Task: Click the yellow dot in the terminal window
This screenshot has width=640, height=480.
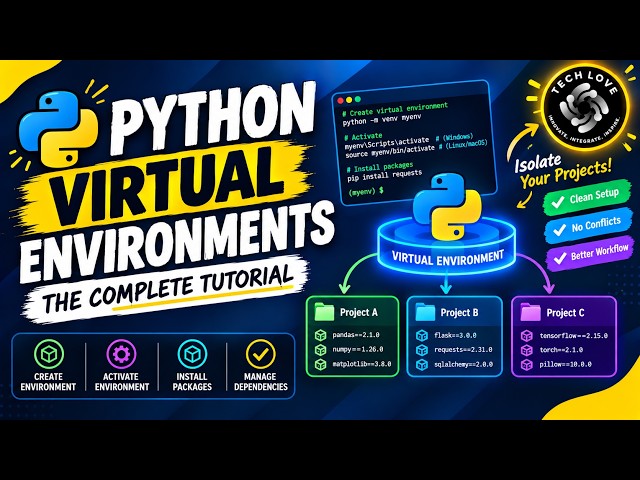Action: click(349, 100)
